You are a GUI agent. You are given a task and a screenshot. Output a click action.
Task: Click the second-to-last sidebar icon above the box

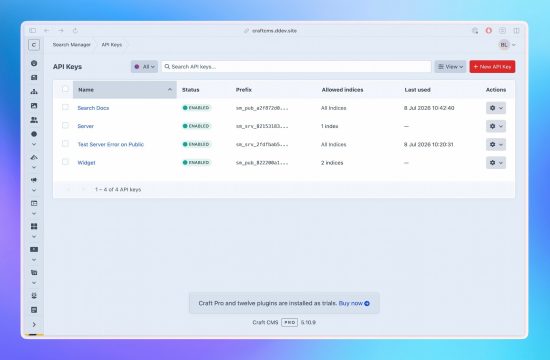[x=34, y=296]
